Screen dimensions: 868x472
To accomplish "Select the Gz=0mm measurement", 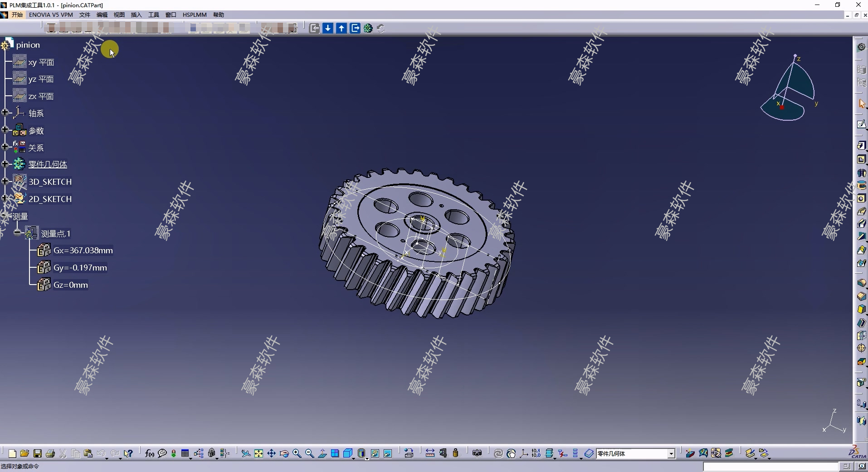I will 71,285.
